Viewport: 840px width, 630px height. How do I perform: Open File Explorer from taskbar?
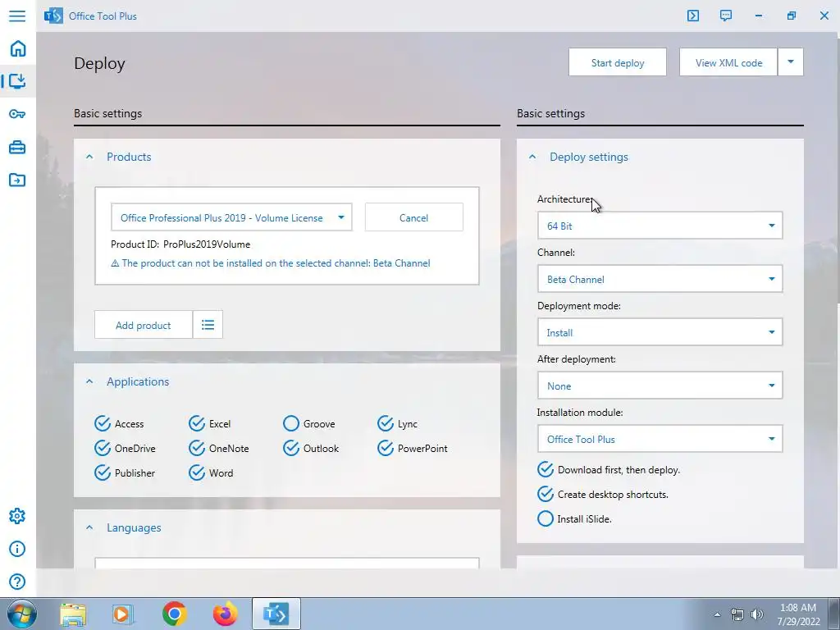(73, 614)
